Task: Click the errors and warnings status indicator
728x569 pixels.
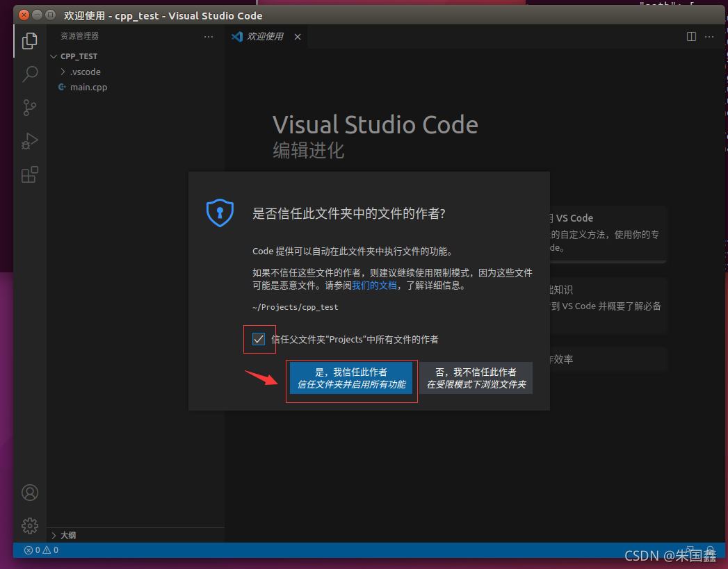Action: (x=41, y=550)
